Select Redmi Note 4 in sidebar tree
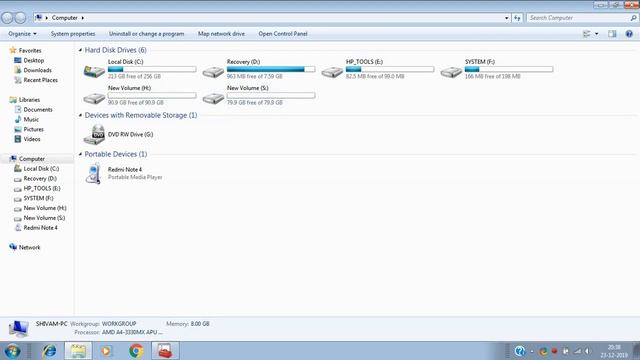 click(40, 227)
